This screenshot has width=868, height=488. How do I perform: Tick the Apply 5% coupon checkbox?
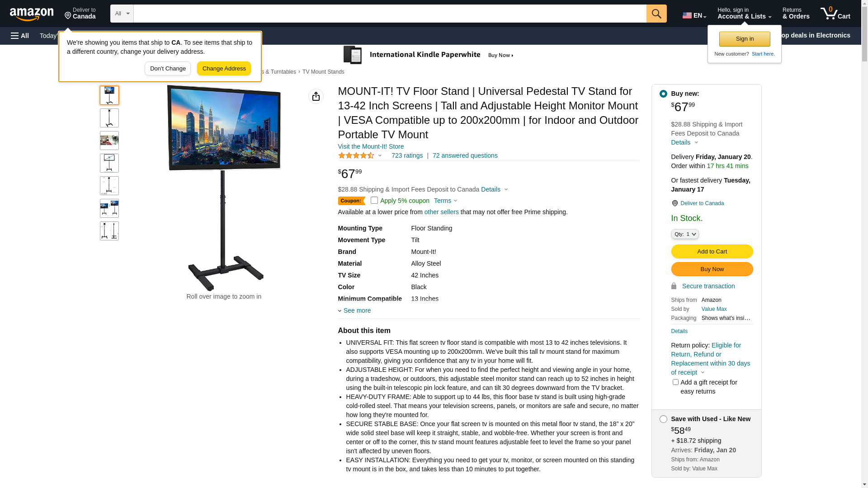point(374,200)
